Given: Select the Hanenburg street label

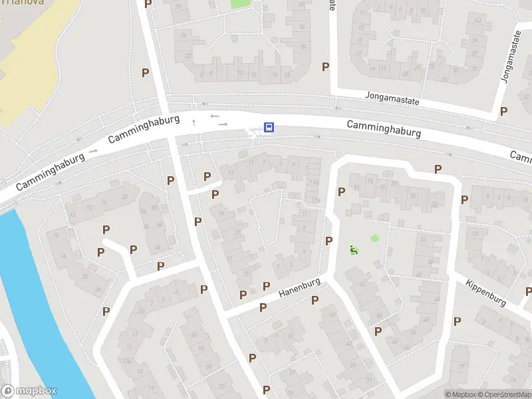Looking at the screenshot, I should click(x=300, y=288).
